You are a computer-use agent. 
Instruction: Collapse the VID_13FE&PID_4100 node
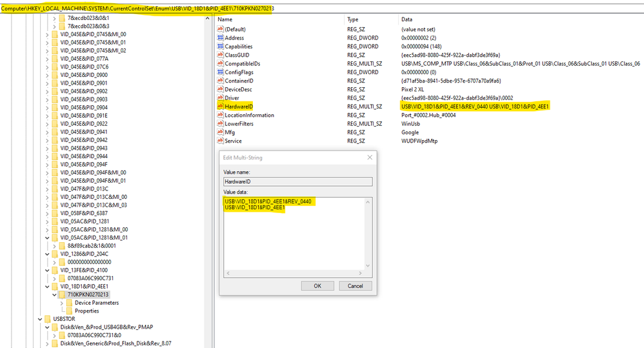pyautogui.click(x=47, y=271)
